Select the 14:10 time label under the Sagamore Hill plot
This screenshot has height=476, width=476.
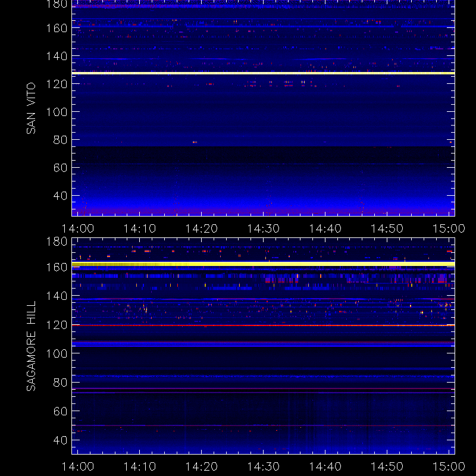point(139,466)
